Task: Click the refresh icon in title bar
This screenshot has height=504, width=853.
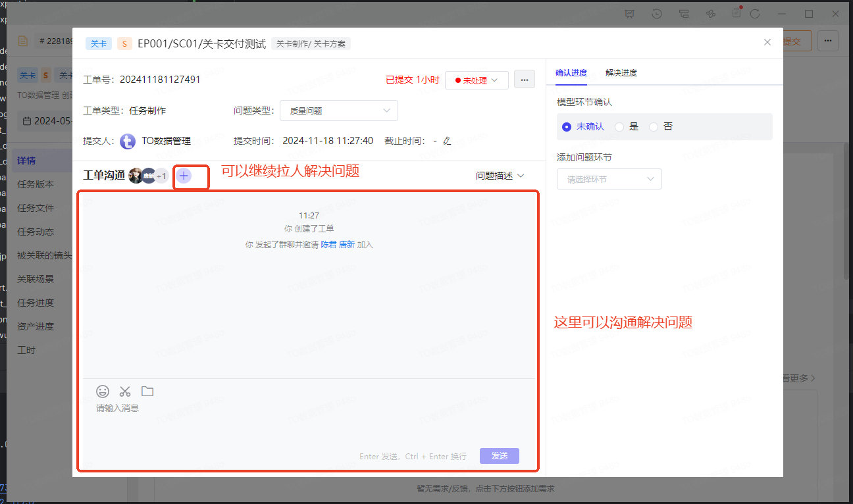Action: [x=755, y=14]
